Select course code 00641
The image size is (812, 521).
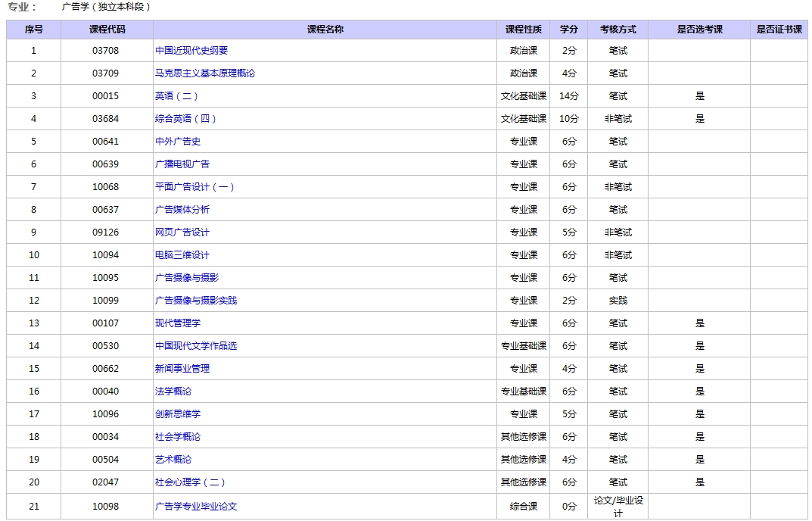click(106, 142)
